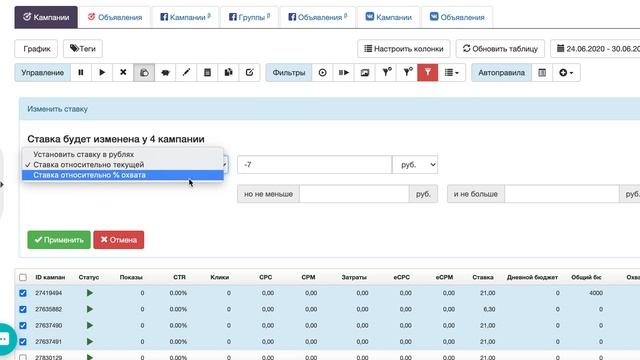Click the image filter icon
The image size is (640, 360).
[365, 73]
